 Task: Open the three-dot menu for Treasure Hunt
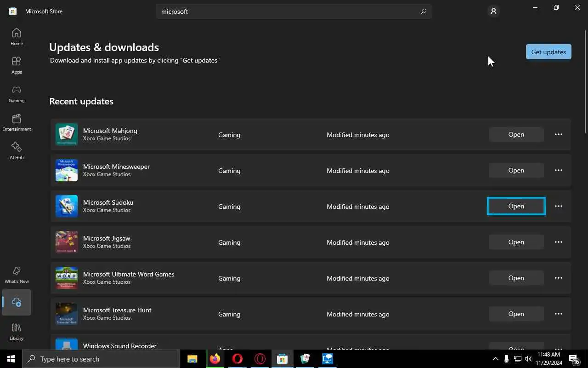(559, 314)
